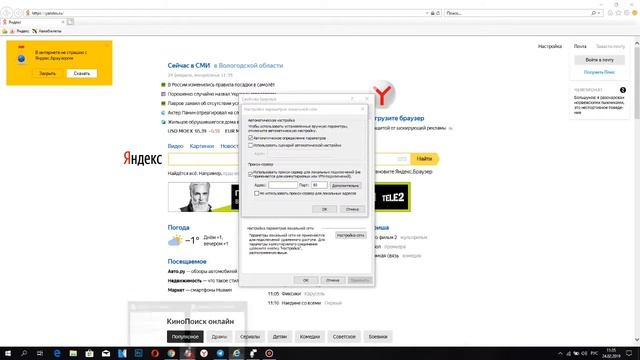Open File Explorer from taskbar
The image size is (640, 360).
(73, 353)
